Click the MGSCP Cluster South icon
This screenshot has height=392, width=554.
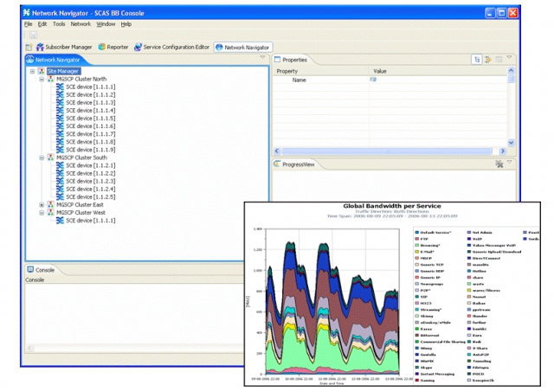coord(51,157)
